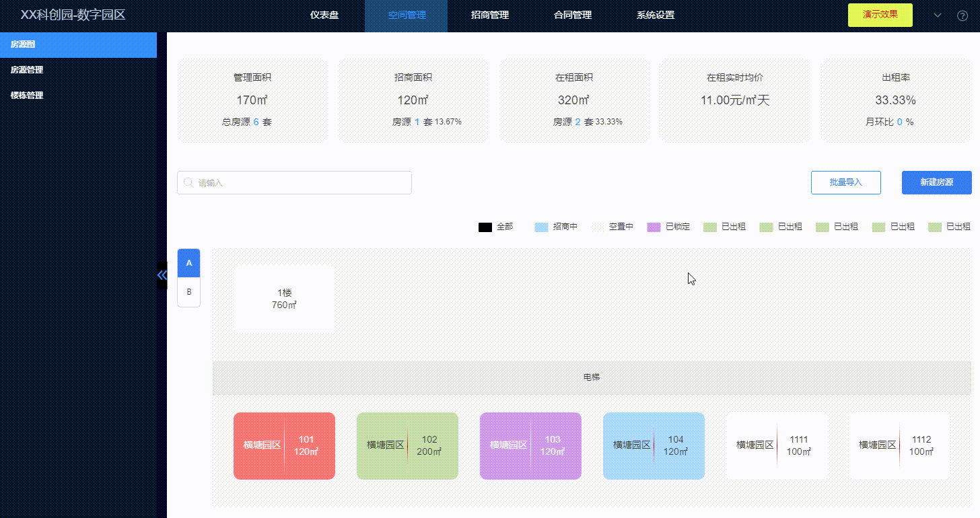Screen dimensions: 980x518
Task: Go to the 合同管理 menu
Action: pos(573,15)
